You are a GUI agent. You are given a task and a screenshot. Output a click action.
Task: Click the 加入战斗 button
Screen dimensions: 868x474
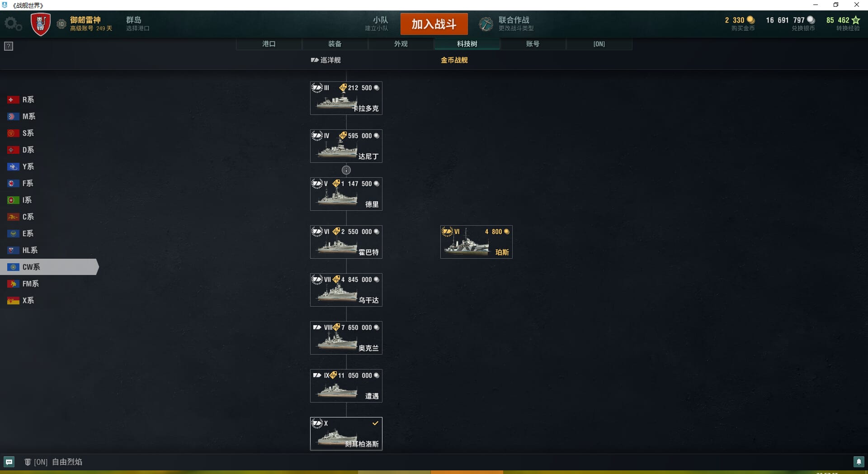(434, 24)
